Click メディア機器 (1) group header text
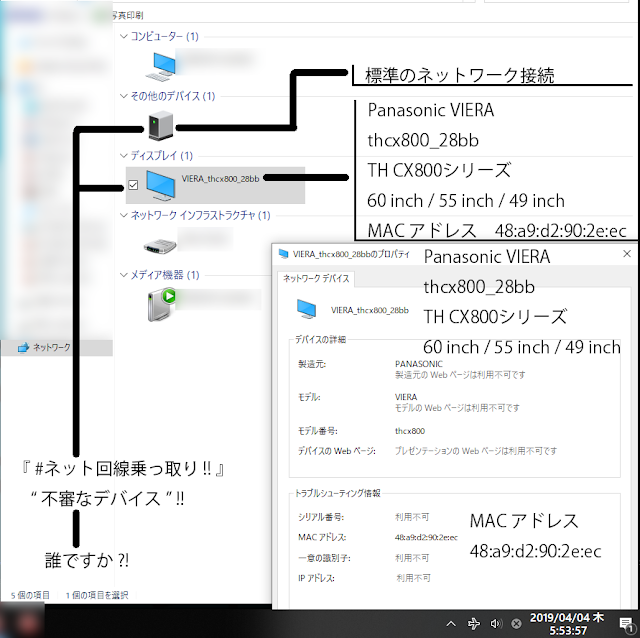Screen dimensions: 640x638 [165, 275]
